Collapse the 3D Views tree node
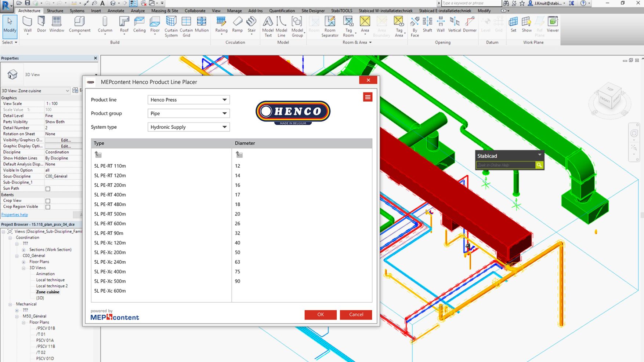This screenshot has width=644, height=362. click(24, 268)
